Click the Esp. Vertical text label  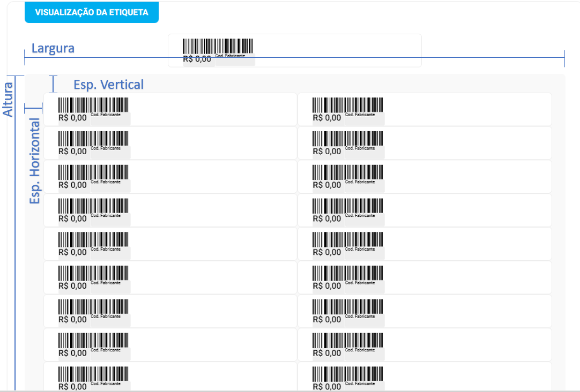coord(109,85)
